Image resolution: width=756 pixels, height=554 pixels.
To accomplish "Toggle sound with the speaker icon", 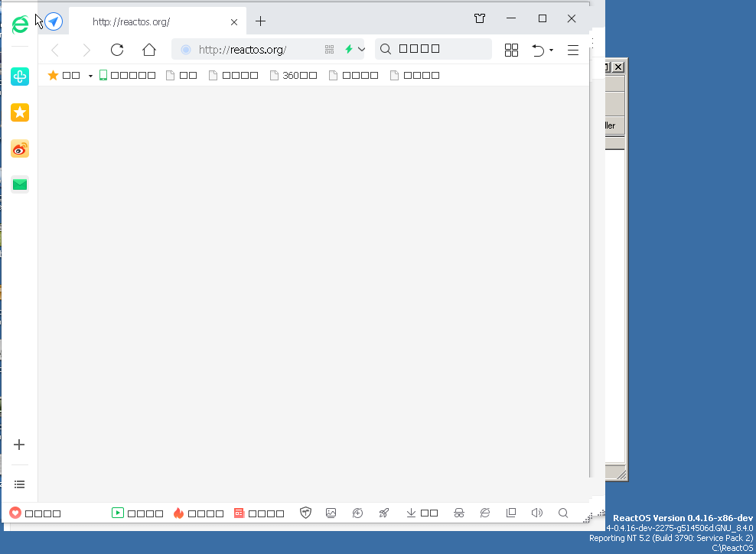I will coord(537,513).
